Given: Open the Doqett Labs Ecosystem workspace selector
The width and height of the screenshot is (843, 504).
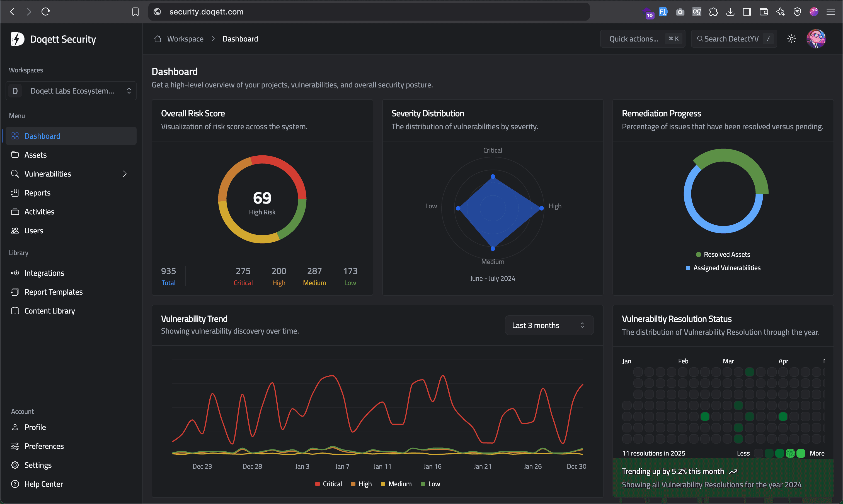Looking at the screenshot, I should point(71,91).
